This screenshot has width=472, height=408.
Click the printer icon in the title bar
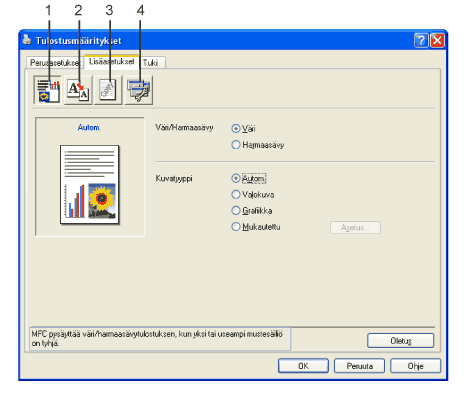pos(27,40)
